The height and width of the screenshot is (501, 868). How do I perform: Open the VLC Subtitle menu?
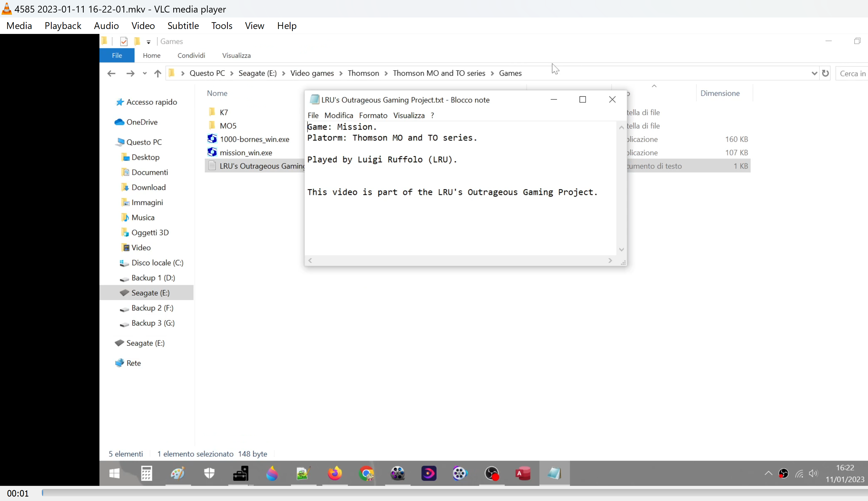click(183, 26)
